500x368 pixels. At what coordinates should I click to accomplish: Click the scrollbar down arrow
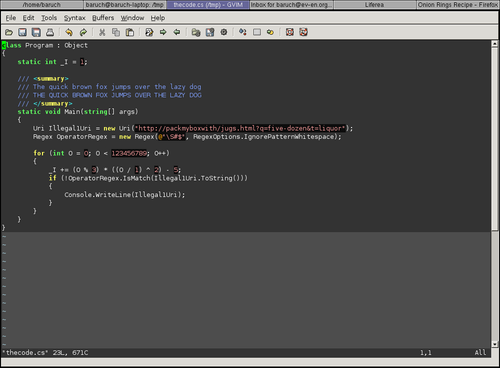click(x=495, y=344)
